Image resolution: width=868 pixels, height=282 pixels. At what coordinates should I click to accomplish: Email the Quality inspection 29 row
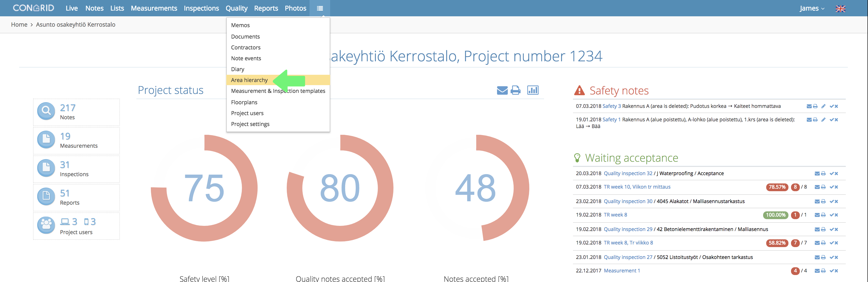[817, 230]
